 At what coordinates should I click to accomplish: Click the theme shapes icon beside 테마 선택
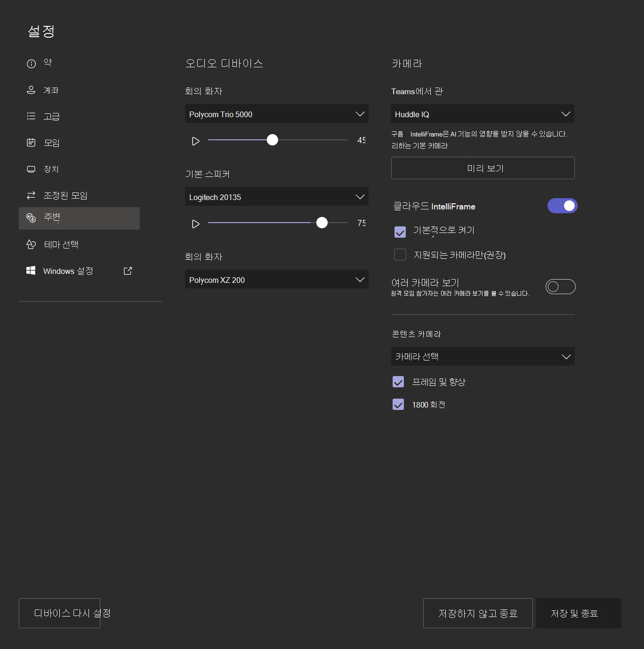click(x=31, y=244)
